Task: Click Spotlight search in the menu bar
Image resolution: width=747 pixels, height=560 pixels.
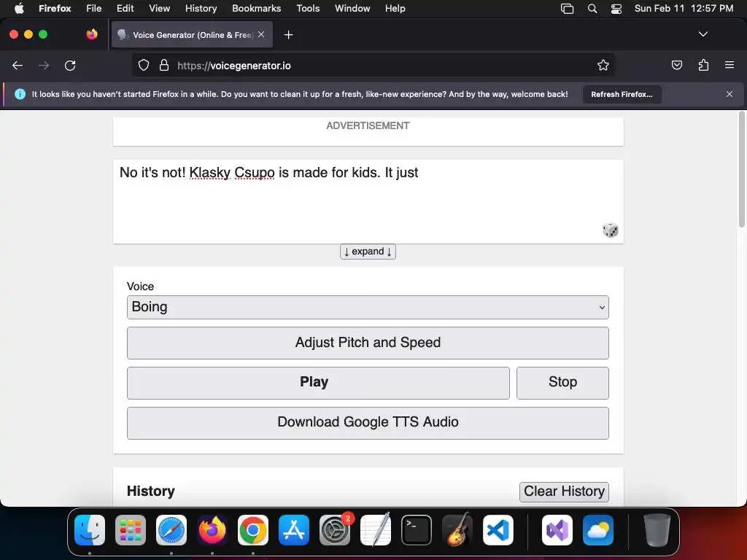Action: pos(592,9)
